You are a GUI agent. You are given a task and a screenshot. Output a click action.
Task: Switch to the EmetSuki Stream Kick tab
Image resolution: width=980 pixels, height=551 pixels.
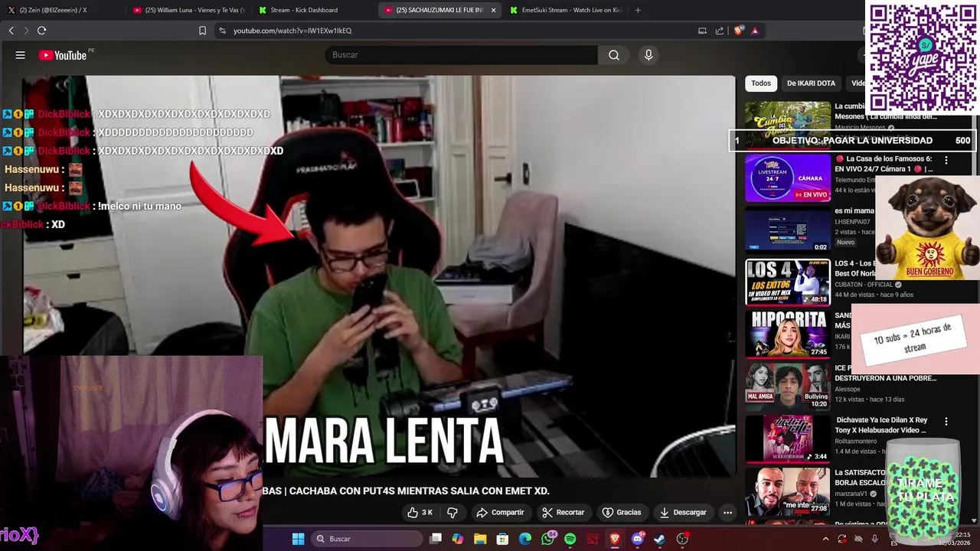click(x=565, y=10)
